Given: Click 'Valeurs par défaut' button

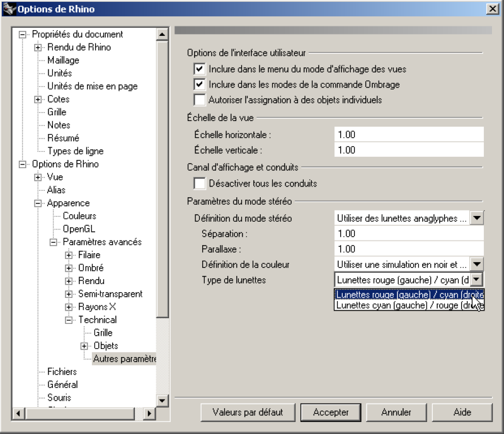Looking at the screenshot, I should click(x=248, y=412).
